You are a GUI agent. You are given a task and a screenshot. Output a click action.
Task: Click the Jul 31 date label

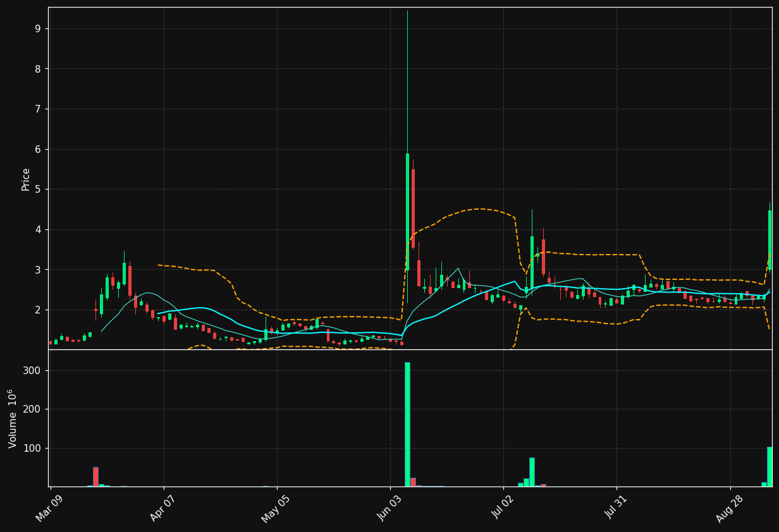615,508
